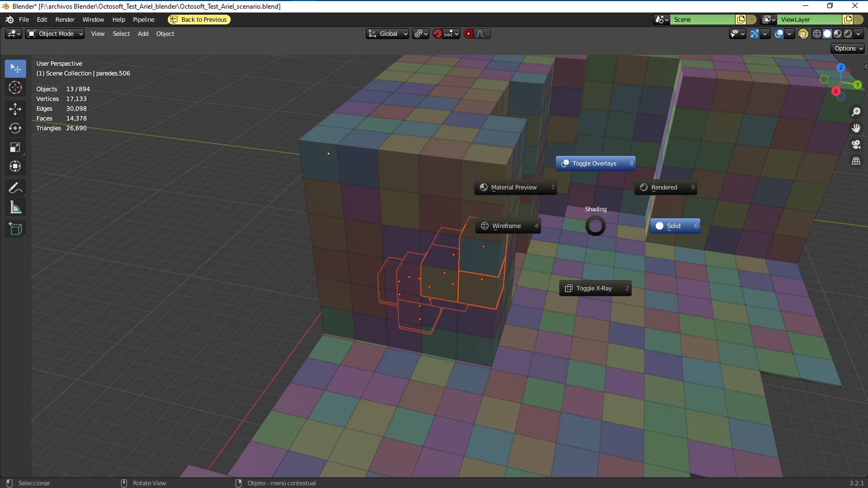This screenshot has height=488, width=868.
Task: Choose Wireframe in pie menu
Action: [508, 226]
